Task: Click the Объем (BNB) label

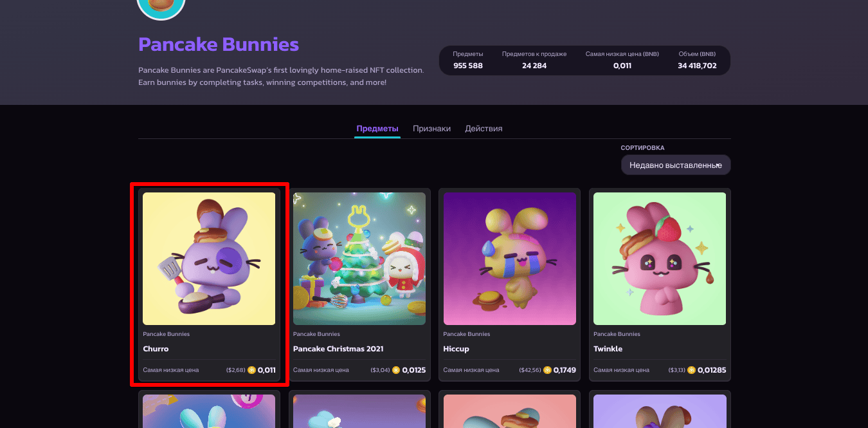Action: point(697,54)
